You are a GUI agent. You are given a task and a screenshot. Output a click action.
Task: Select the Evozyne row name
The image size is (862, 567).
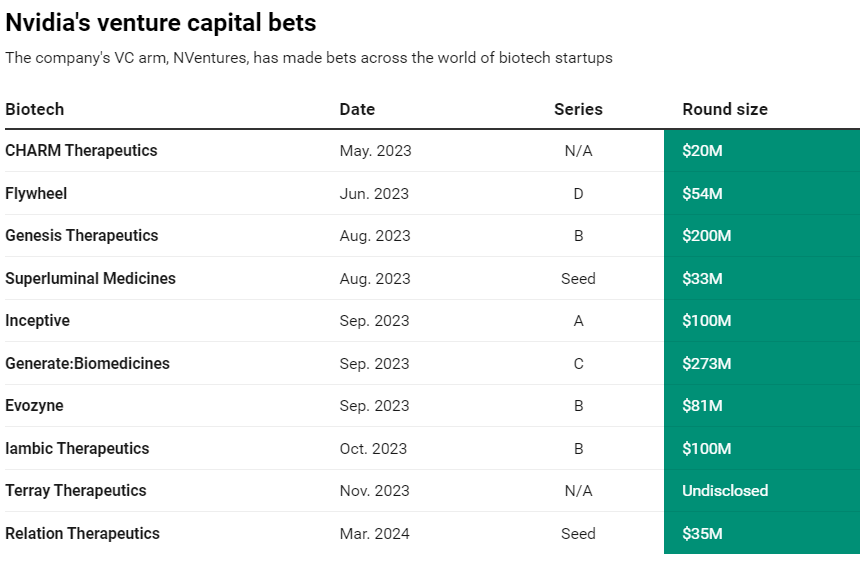coord(34,405)
